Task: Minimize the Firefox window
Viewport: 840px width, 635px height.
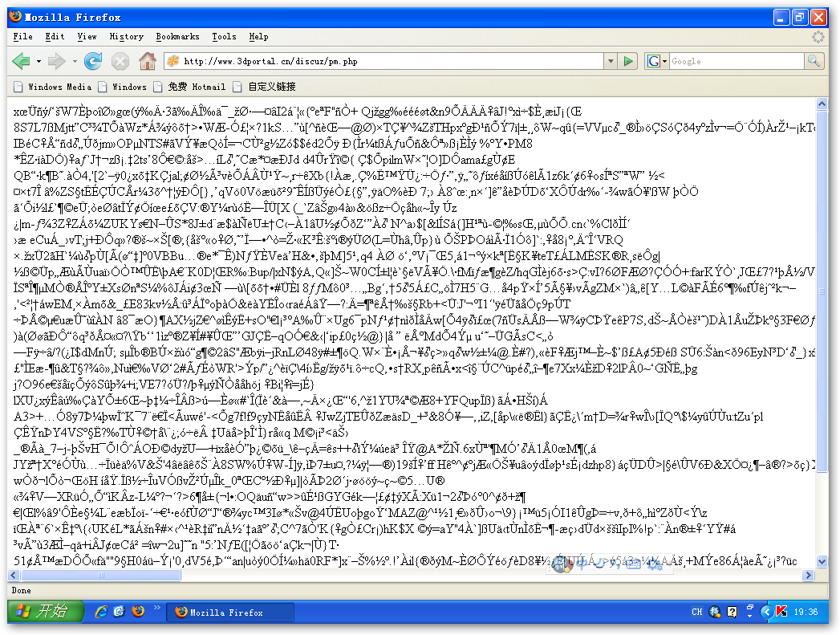Action: pyautogui.click(x=781, y=18)
